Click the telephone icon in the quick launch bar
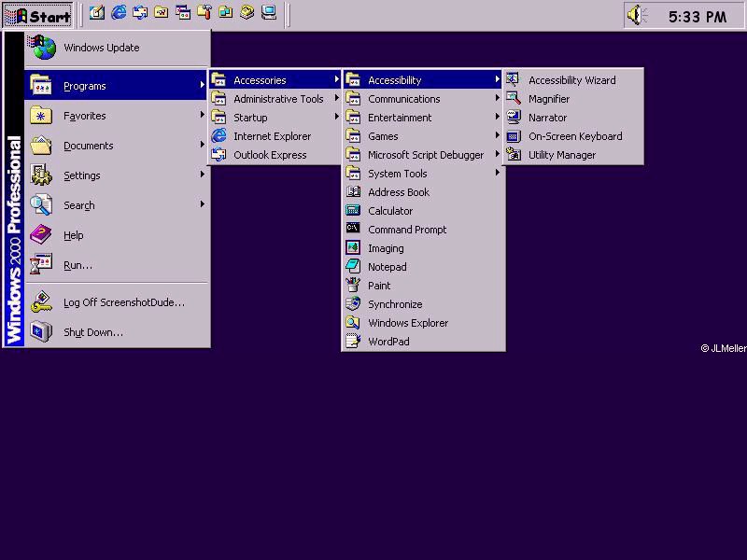747x560 pixels. [247, 12]
